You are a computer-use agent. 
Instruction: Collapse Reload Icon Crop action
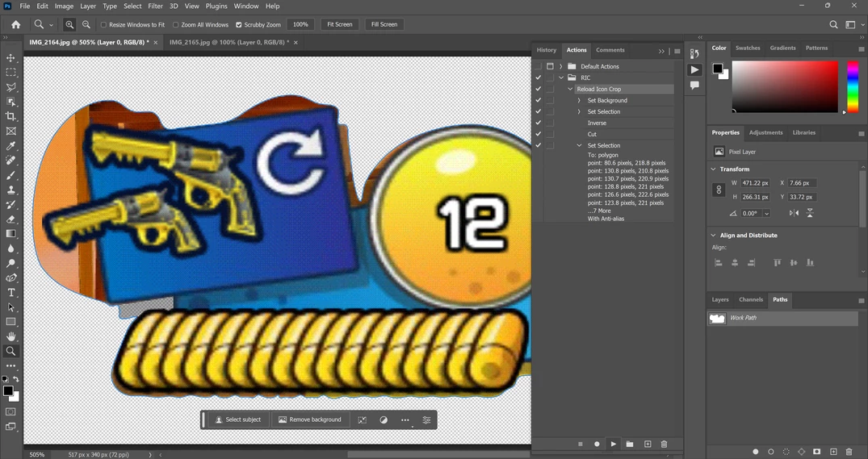(x=570, y=89)
